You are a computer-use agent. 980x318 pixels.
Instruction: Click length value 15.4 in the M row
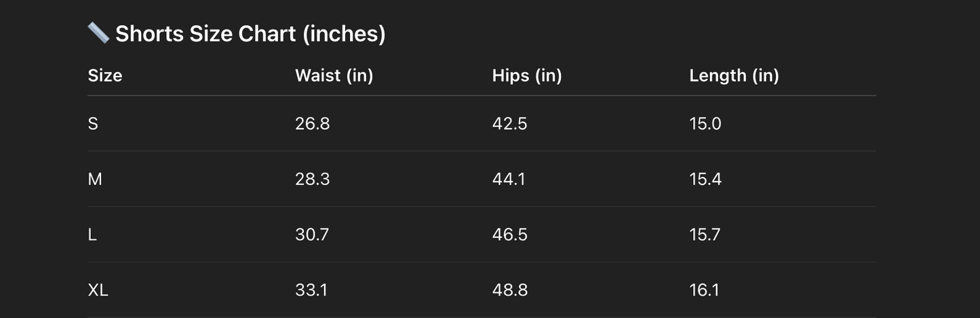(x=705, y=179)
